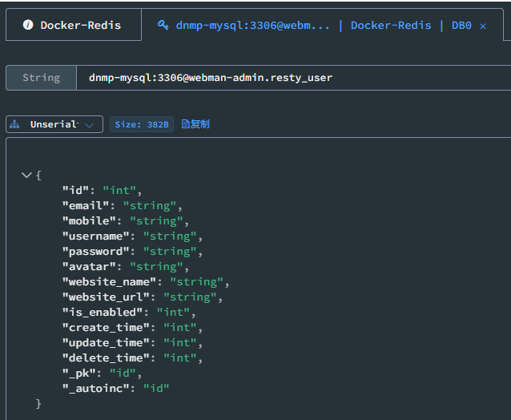
Task: Click the "id" value of _autoinc
Action: pyautogui.click(x=156, y=389)
